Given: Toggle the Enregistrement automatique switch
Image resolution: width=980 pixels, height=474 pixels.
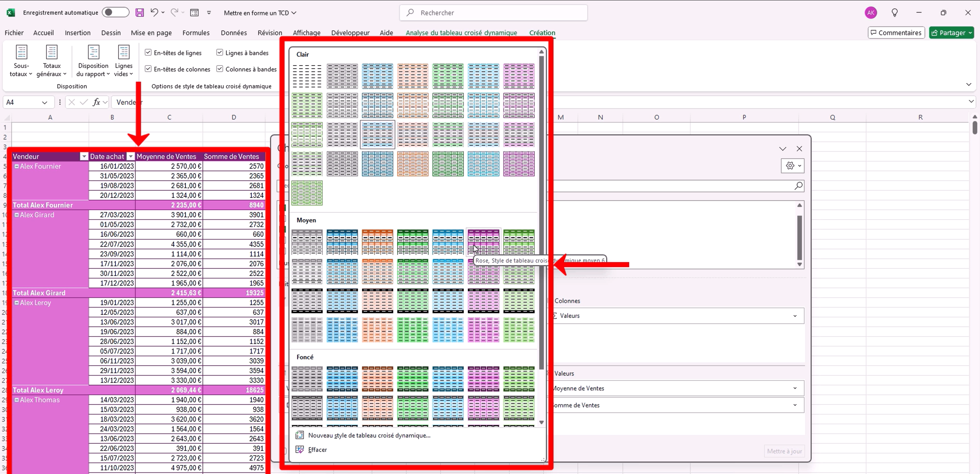Looking at the screenshot, I should coord(115,13).
